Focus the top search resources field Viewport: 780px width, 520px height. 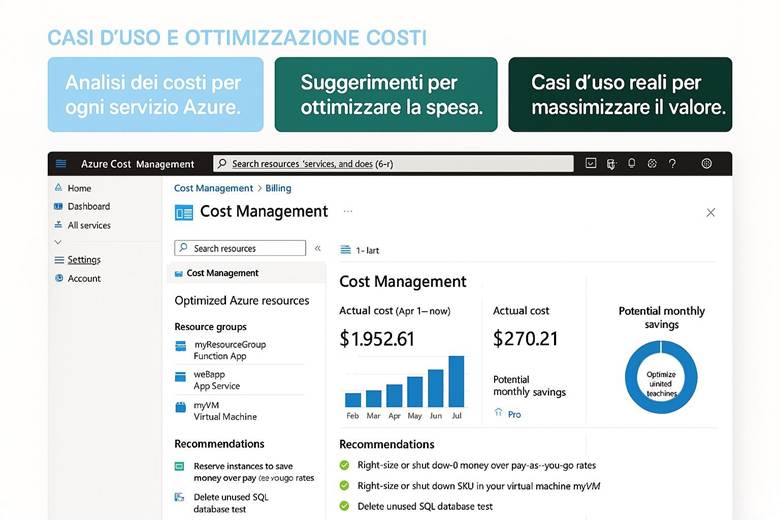click(x=393, y=163)
